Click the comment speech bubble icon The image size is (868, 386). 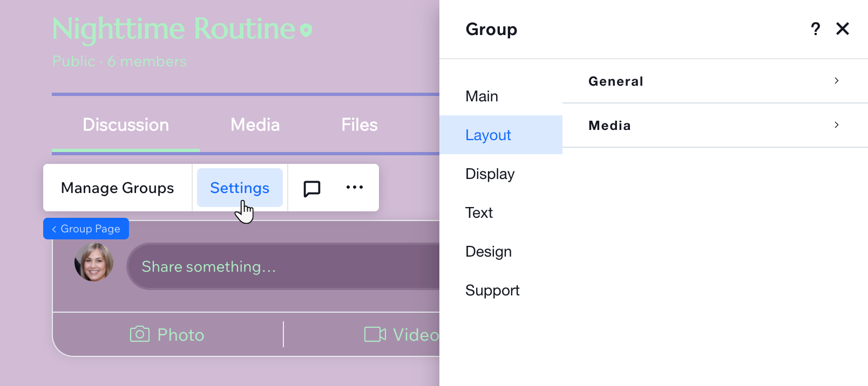coord(311,188)
